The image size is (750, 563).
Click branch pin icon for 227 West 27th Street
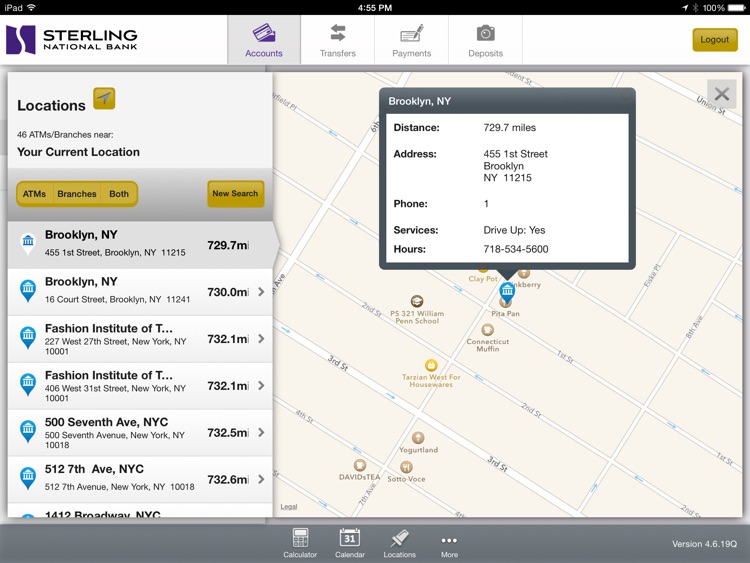[x=28, y=337]
